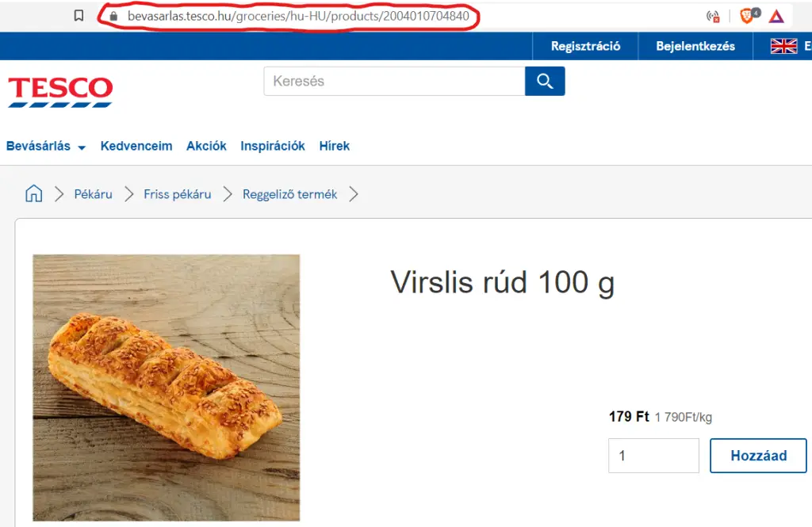Open the Akciók menu item

pos(206,146)
